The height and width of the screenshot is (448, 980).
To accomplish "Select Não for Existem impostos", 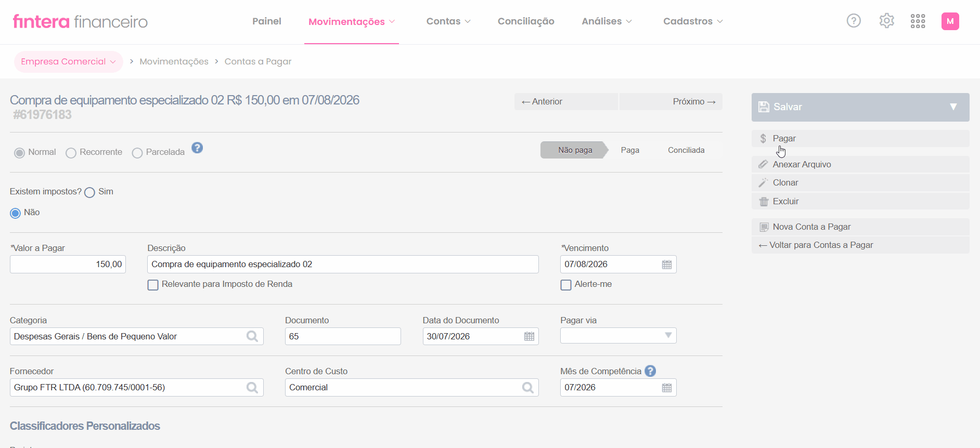I will [16, 213].
